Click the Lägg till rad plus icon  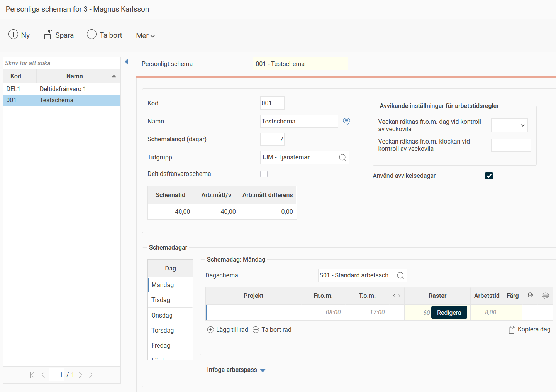click(x=210, y=329)
